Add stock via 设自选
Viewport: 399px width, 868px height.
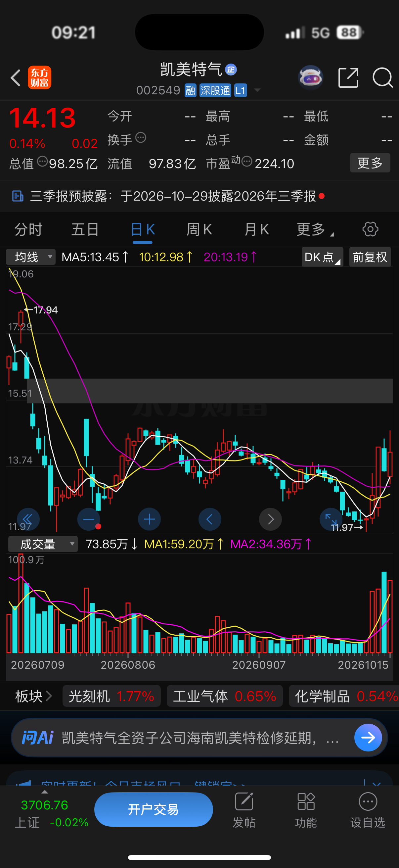[x=368, y=810]
